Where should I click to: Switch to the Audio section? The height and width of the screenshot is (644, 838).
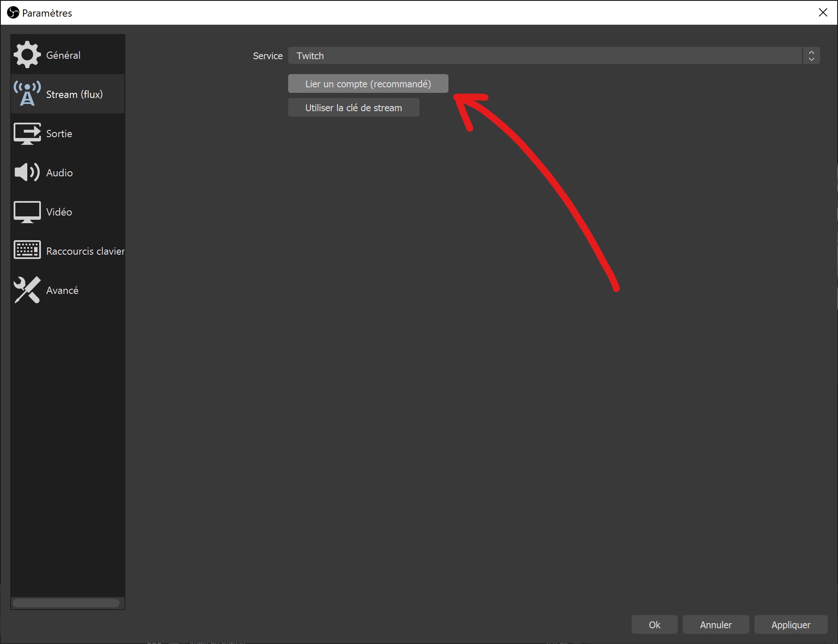pos(59,172)
